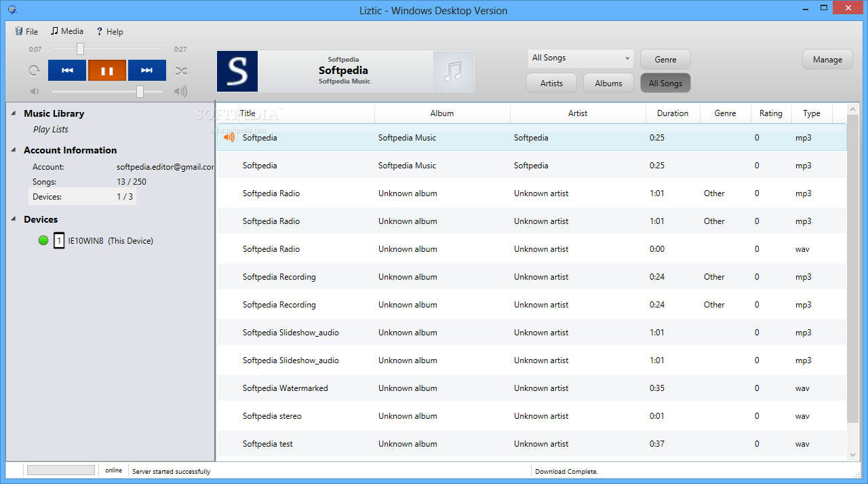
Task: Click the vertical scrollbar thumb of song list
Action: click(x=853, y=269)
